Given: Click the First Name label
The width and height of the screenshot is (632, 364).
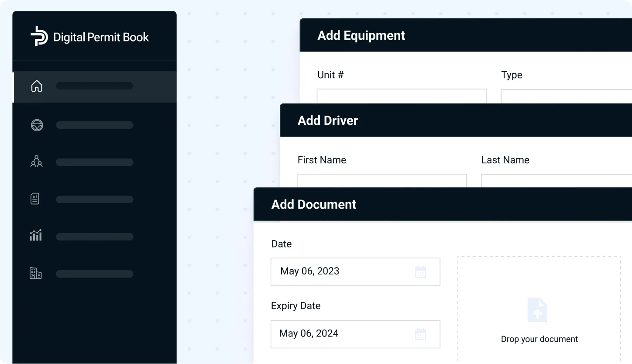Looking at the screenshot, I should click(x=322, y=160).
